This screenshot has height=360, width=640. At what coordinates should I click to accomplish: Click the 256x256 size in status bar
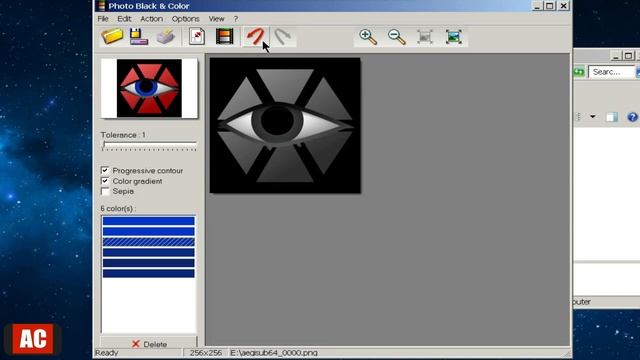pos(206,353)
